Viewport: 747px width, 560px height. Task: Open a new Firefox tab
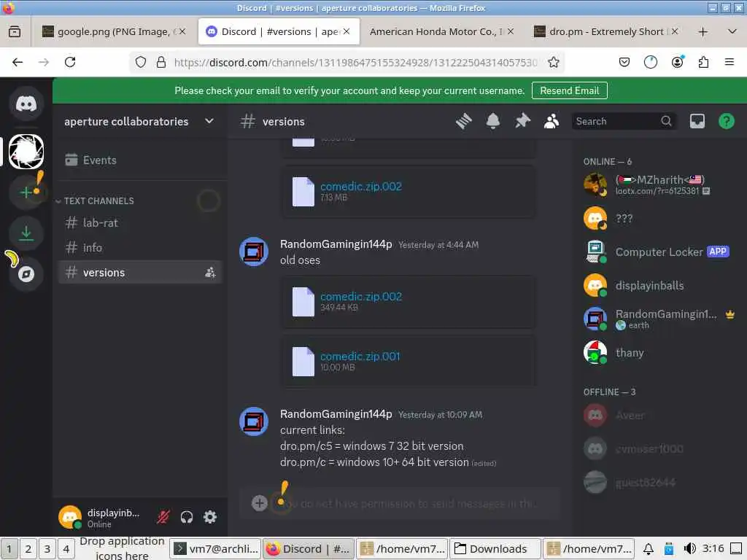[703, 32]
